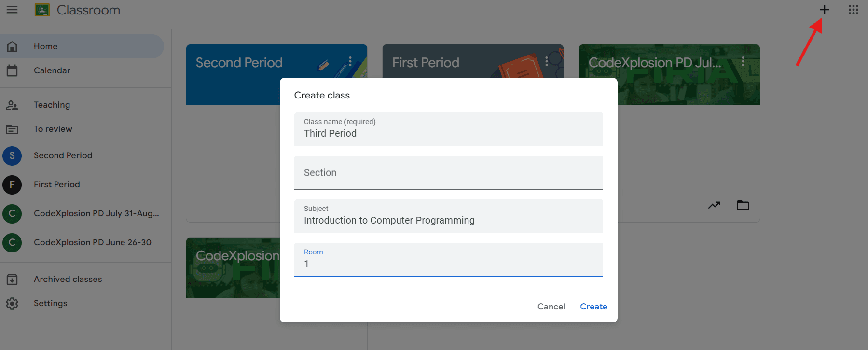Open gradebook trend icon on card
868x350 pixels.
click(x=714, y=205)
